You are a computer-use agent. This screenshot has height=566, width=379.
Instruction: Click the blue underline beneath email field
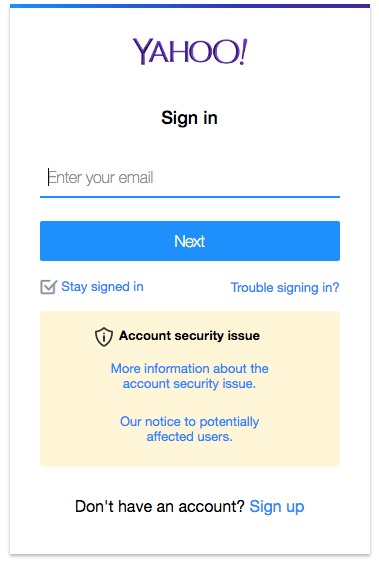pos(190,197)
